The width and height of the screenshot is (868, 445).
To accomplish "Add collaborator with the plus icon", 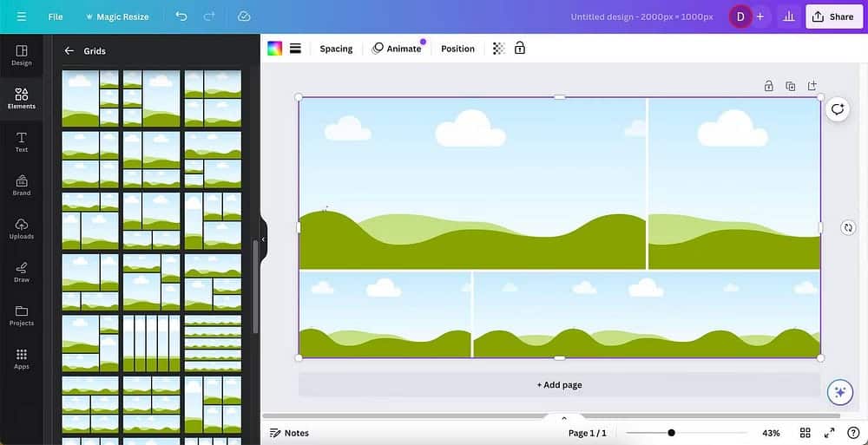I will (760, 16).
